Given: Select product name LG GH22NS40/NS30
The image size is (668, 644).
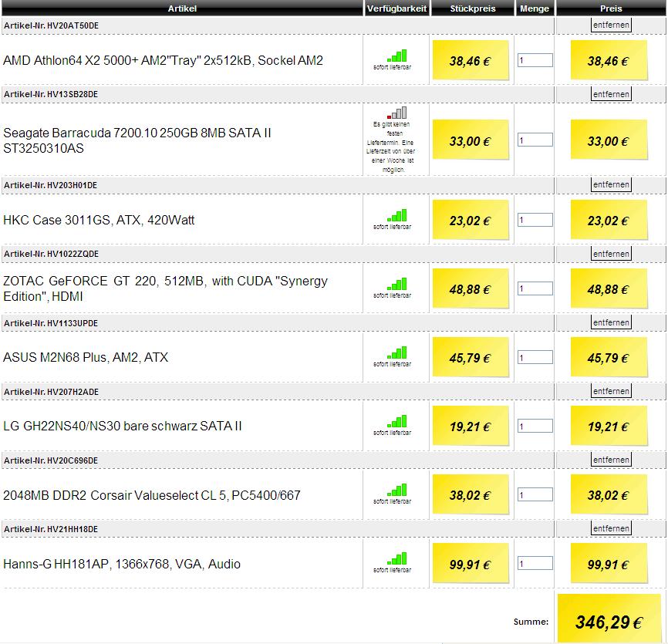Looking at the screenshot, I should tap(123, 426).
